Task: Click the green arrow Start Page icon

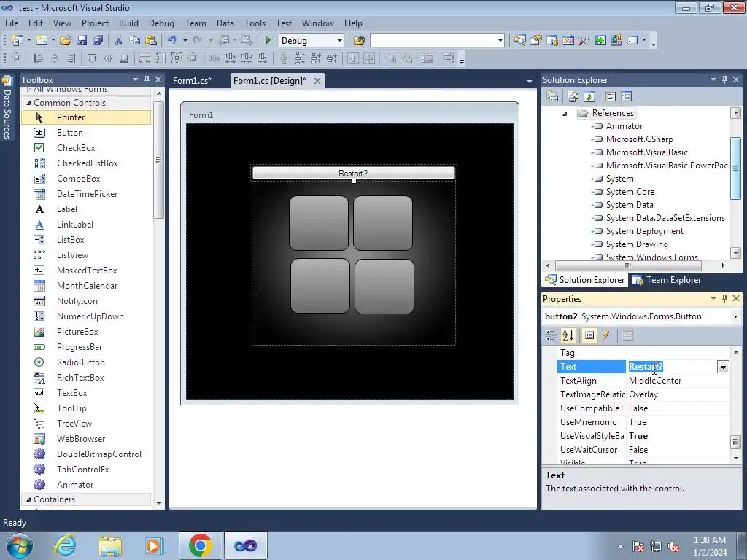Action: point(600,41)
